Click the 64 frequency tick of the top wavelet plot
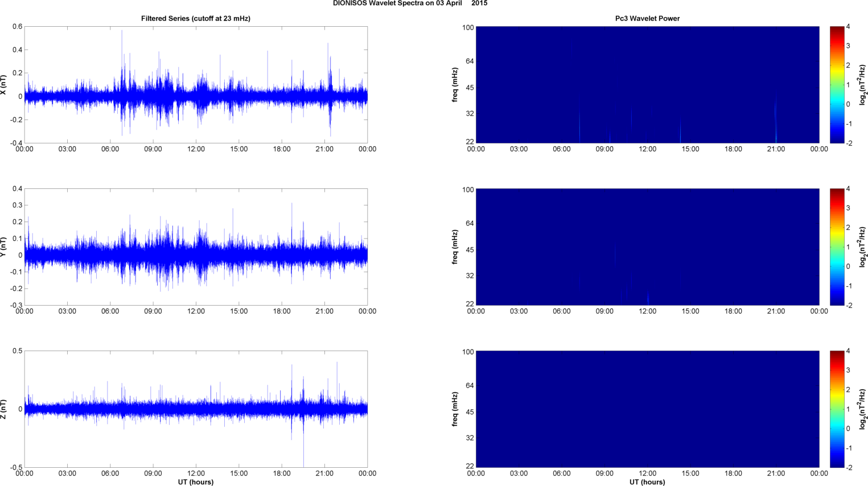Image resolution: width=868 pixels, height=486 pixels. (470, 61)
